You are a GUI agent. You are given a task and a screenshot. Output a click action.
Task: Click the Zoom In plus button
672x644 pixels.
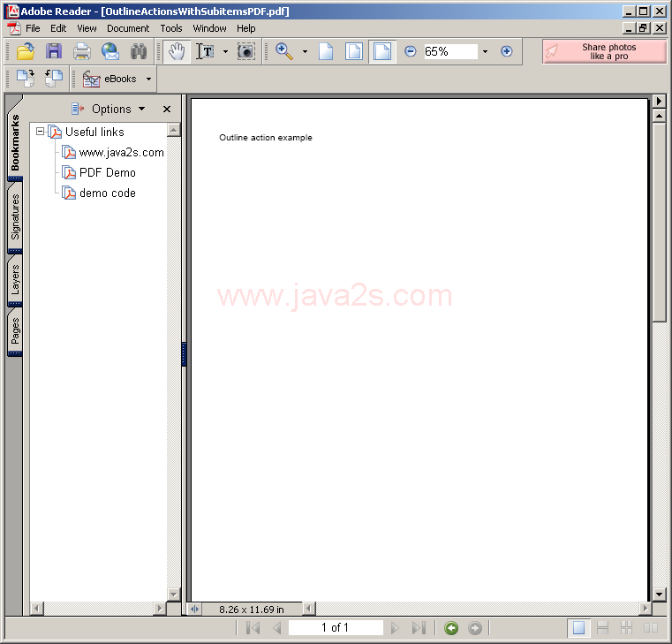tap(507, 51)
